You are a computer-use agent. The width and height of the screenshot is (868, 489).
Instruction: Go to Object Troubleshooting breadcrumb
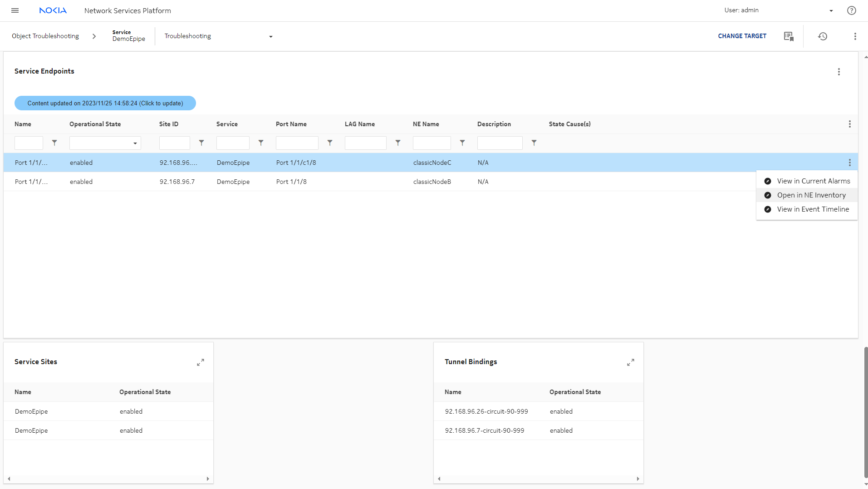click(x=45, y=36)
